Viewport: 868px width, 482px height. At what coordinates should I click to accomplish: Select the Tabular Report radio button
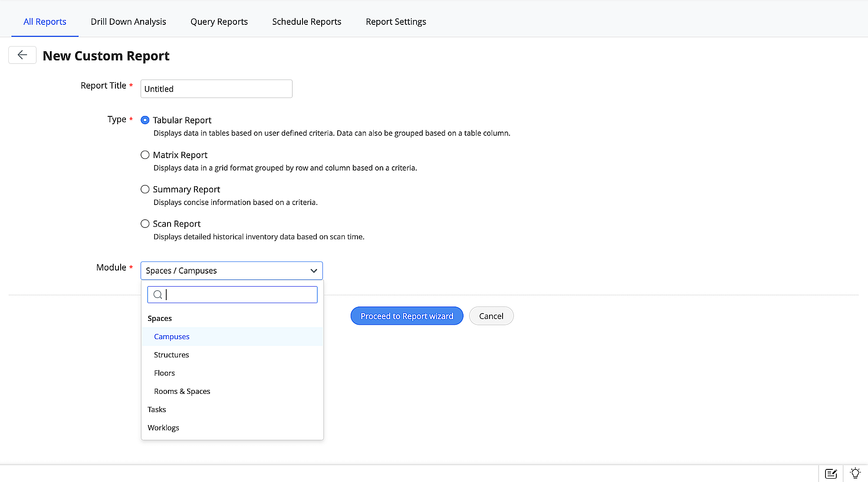click(145, 120)
